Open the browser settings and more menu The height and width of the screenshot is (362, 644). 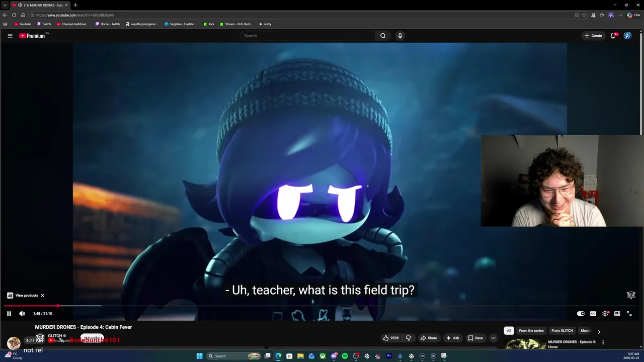[x=620, y=15]
